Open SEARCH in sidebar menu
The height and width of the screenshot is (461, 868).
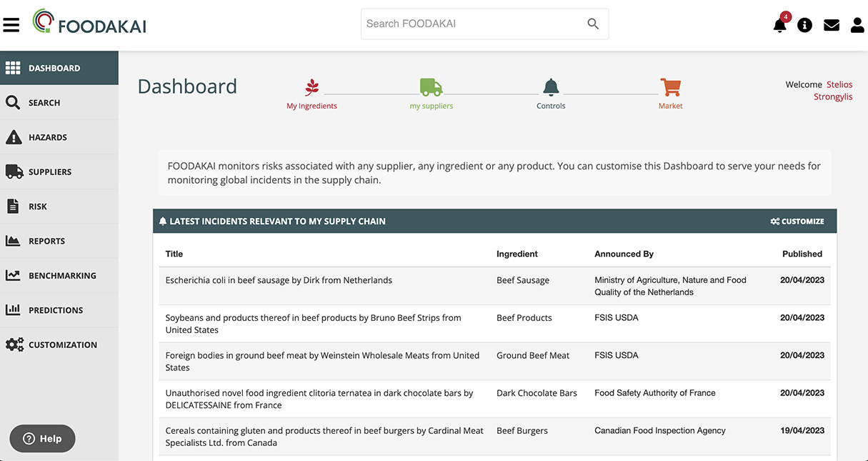coord(59,103)
